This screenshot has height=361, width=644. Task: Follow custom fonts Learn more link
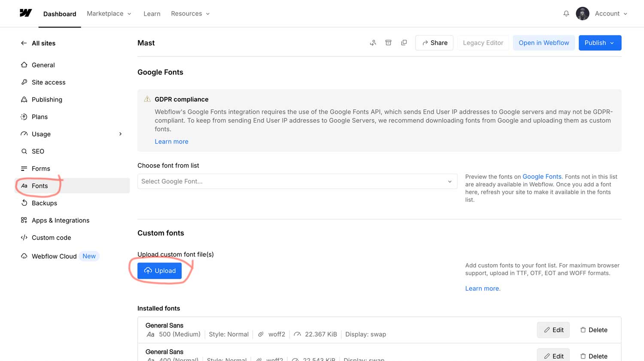click(x=483, y=289)
